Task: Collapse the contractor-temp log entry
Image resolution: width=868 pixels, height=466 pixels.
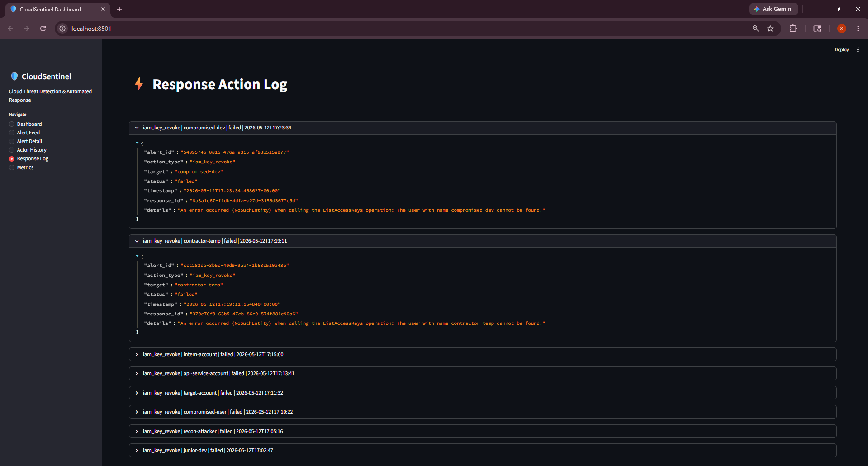Action: click(x=483, y=241)
